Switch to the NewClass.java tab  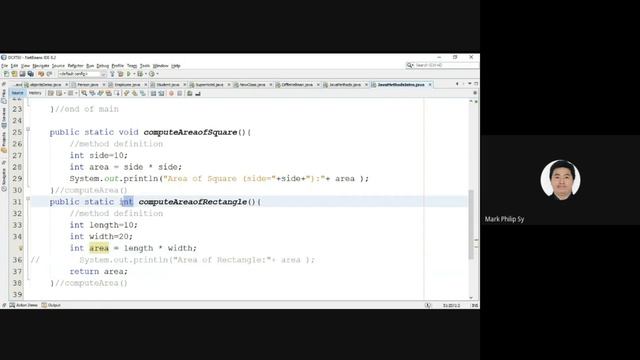252,84
